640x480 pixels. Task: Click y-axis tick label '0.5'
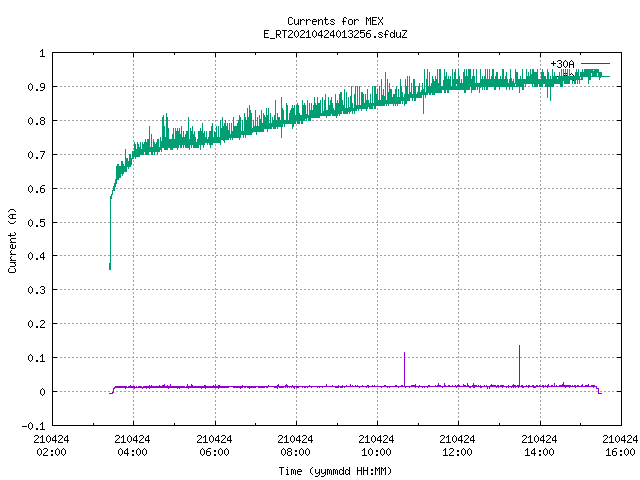click(x=36, y=223)
